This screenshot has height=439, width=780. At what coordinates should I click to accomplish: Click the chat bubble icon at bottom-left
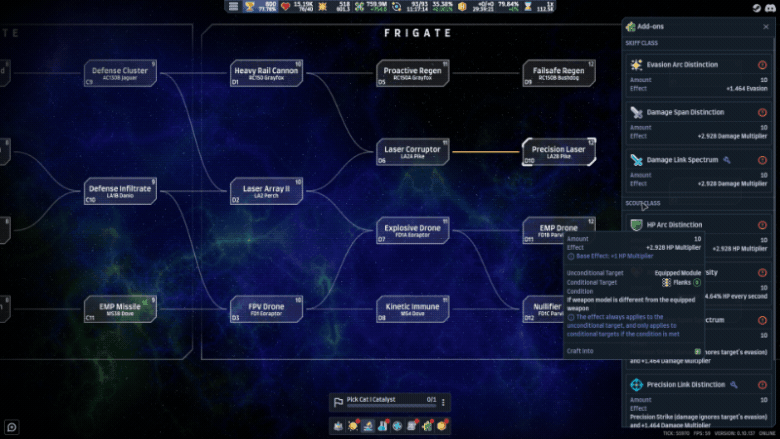(x=11, y=427)
